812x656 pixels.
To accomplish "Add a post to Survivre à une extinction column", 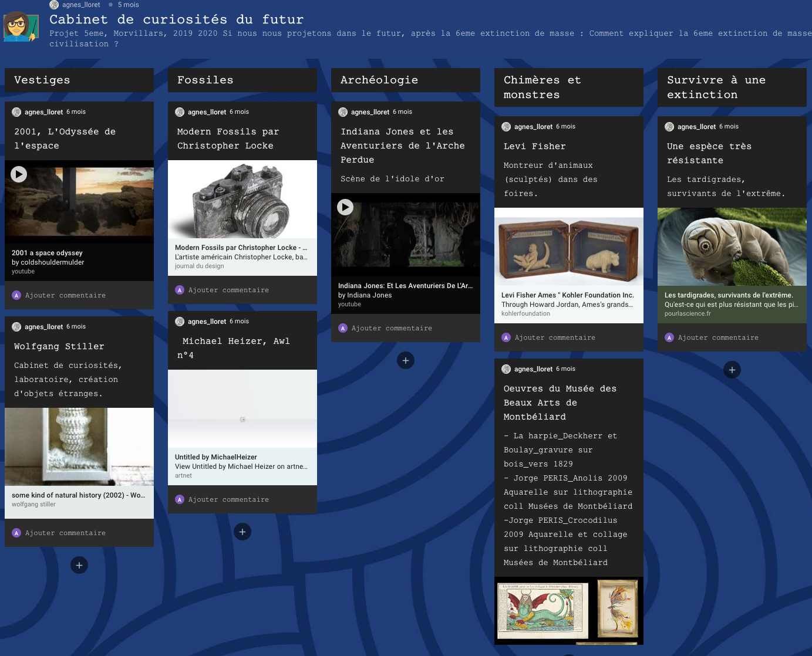I will coord(732,370).
